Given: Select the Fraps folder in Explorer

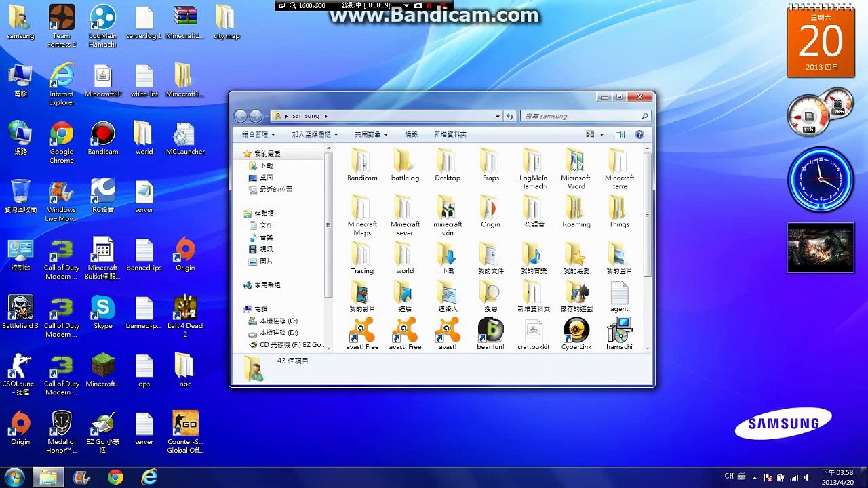Looking at the screenshot, I should click(x=490, y=165).
